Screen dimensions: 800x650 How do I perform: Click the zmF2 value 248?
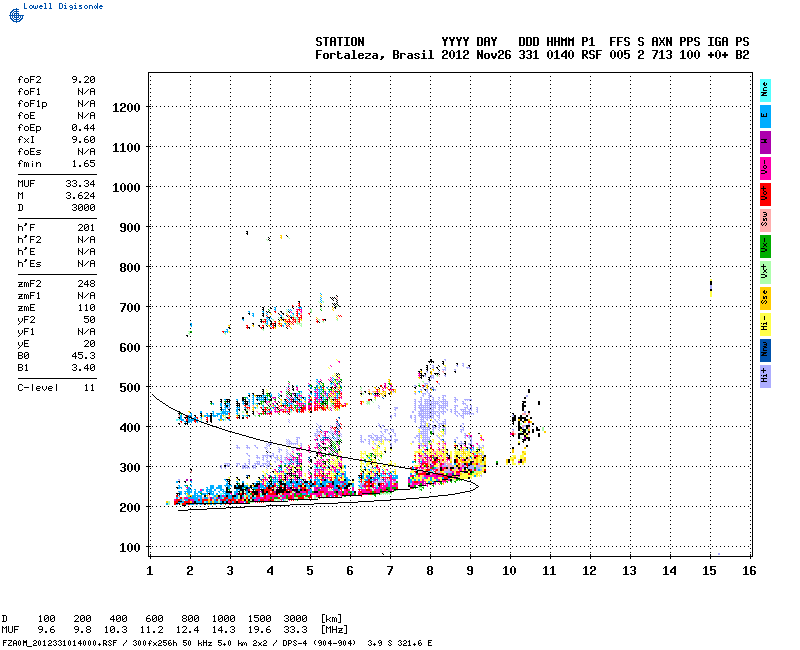coord(86,284)
